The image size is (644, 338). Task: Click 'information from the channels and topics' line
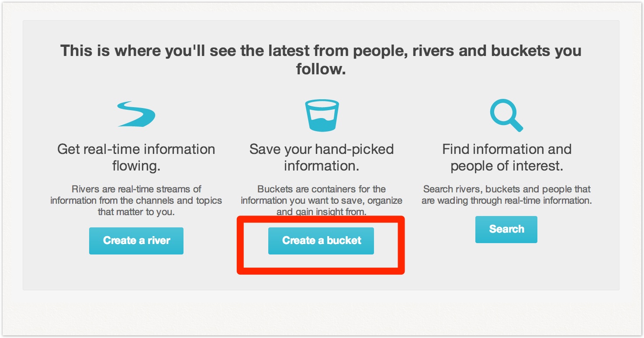coord(136,201)
